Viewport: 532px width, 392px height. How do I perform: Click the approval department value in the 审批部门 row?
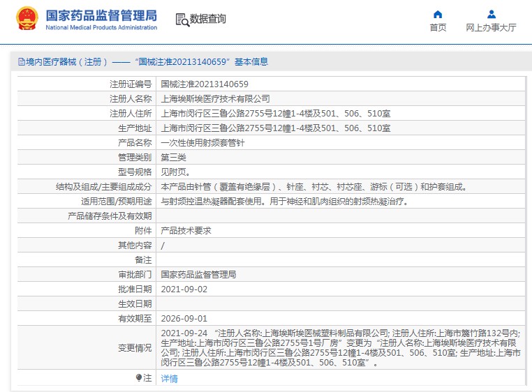[198, 274]
